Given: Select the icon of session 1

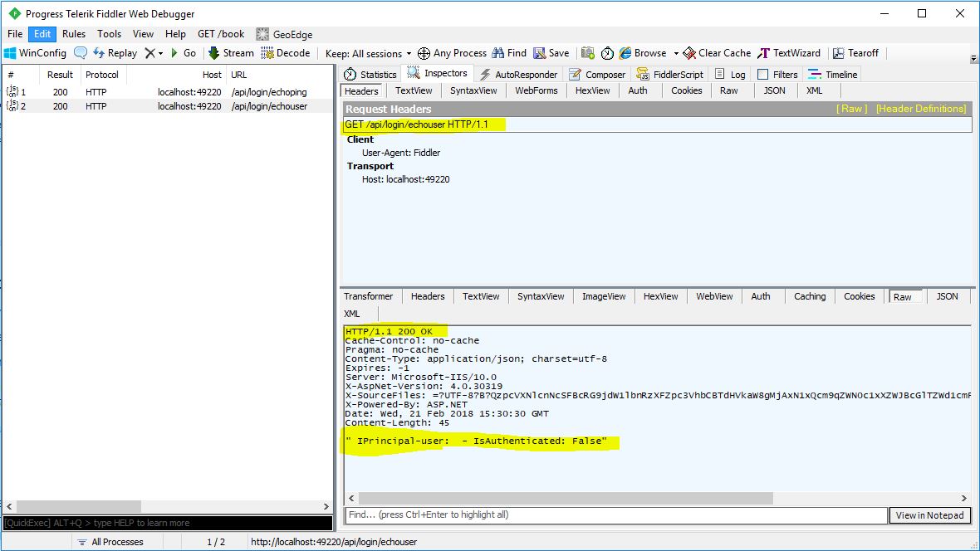Looking at the screenshot, I should click(x=12, y=91).
